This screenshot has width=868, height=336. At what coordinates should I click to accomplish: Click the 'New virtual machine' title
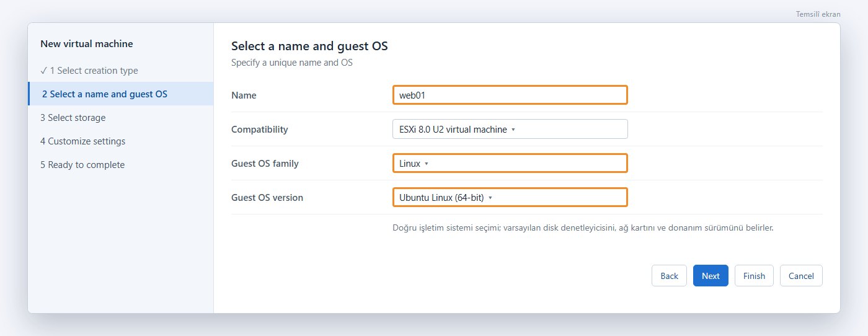point(87,43)
